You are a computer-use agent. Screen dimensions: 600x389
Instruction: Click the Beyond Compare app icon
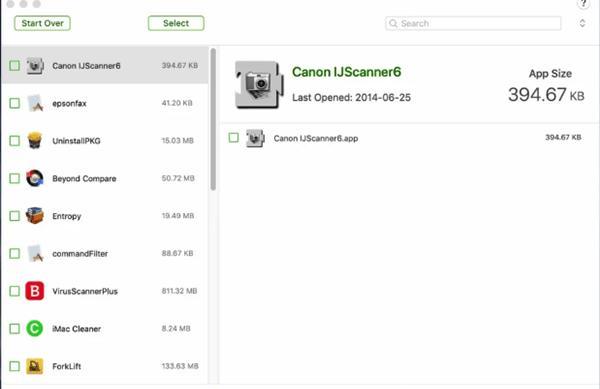[x=35, y=178]
